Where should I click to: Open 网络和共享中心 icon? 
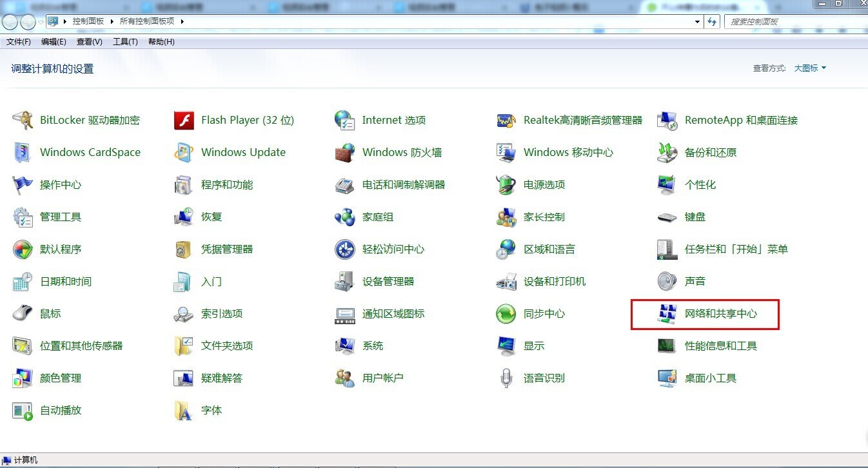tap(667, 313)
